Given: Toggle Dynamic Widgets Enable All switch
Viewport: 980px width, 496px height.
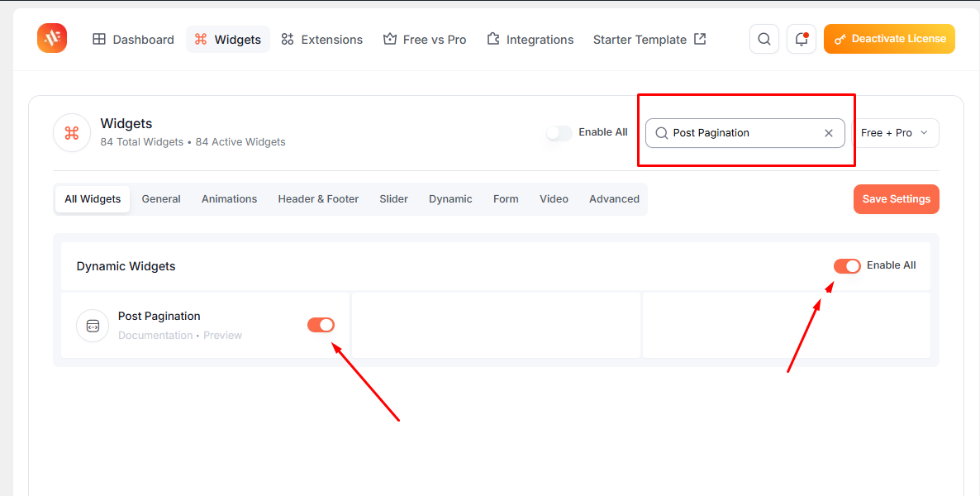Looking at the screenshot, I should click(847, 266).
